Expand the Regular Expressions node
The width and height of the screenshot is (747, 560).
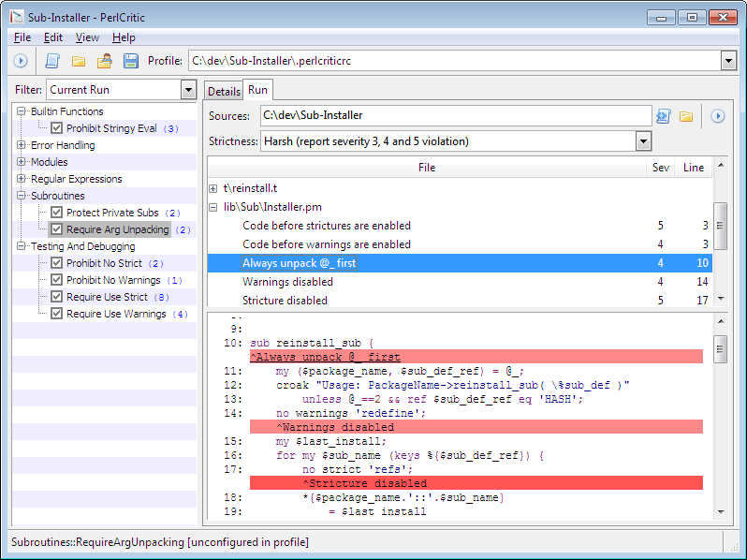click(x=21, y=178)
